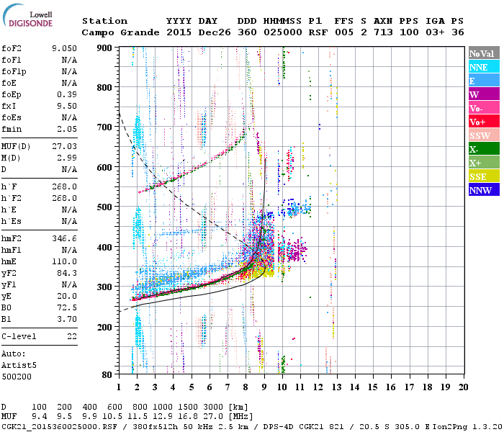Select the NNW blue legend swatch
Viewport: 504px width, 432px height.
click(484, 189)
